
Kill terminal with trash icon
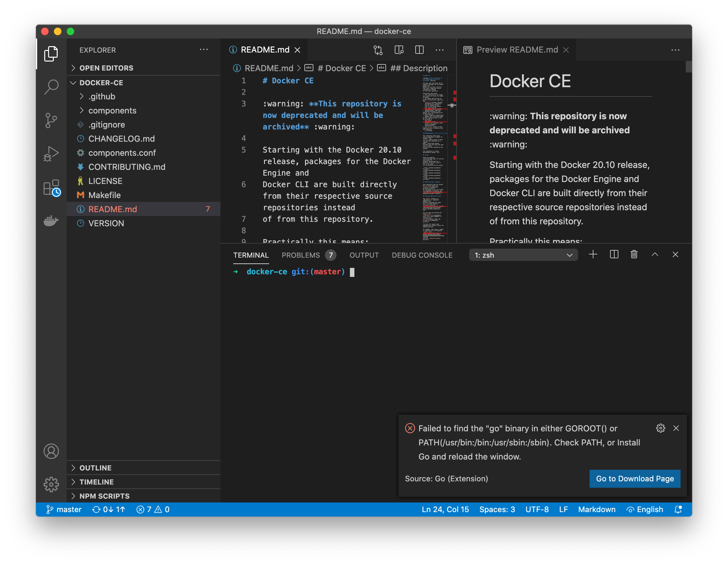click(634, 254)
